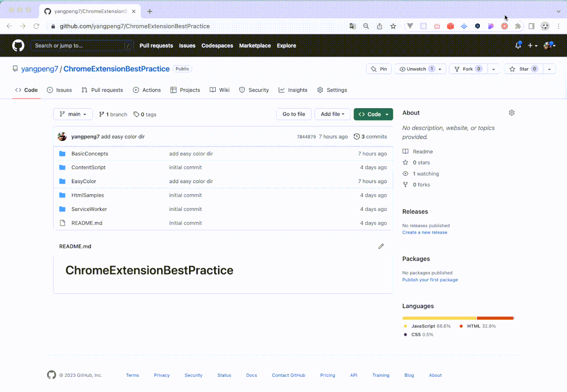Click the README.md file icon in list
The height and width of the screenshot is (392, 567).
click(62, 223)
